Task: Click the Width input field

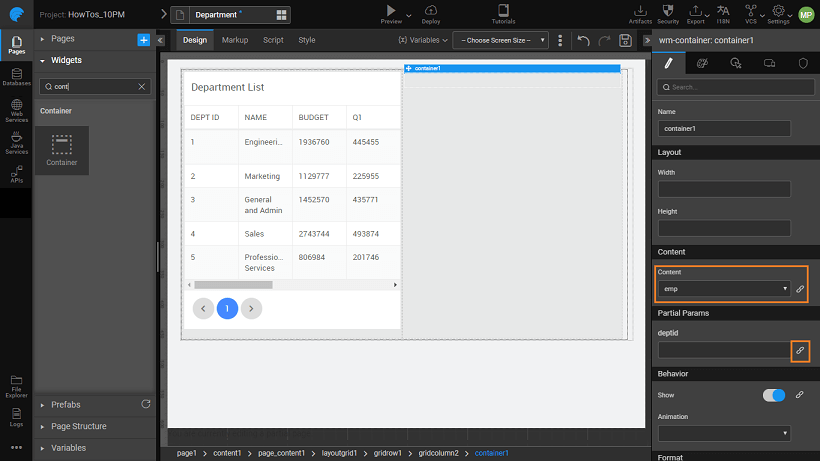Action: (x=724, y=189)
